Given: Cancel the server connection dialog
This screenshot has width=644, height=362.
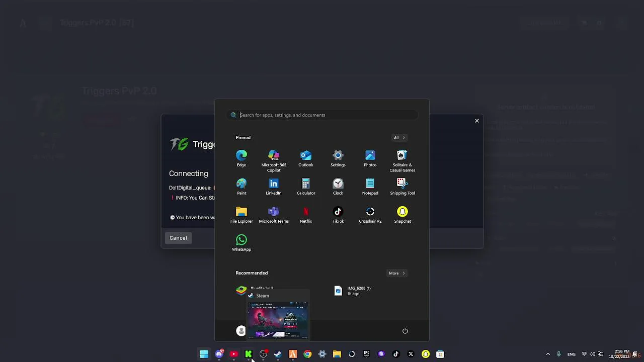Looking at the screenshot, I should pyautogui.click(x=178, y=238).
